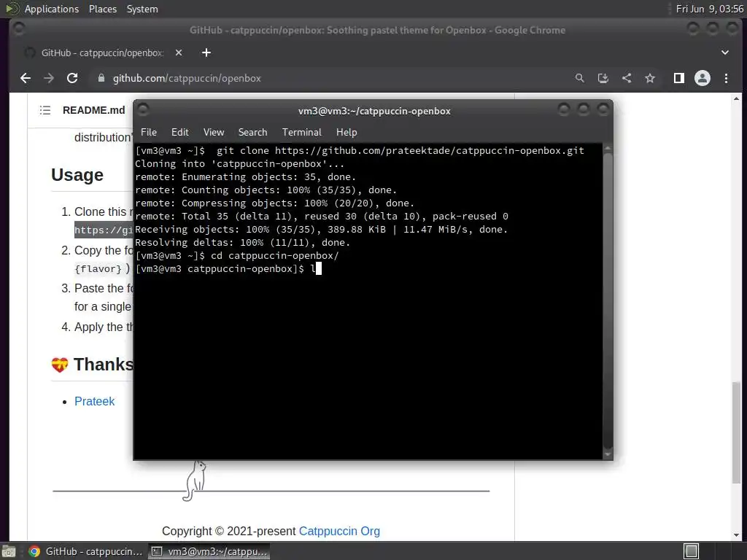Open terminal File menu
Screen dimensions: 747x560
coord(149,132)
